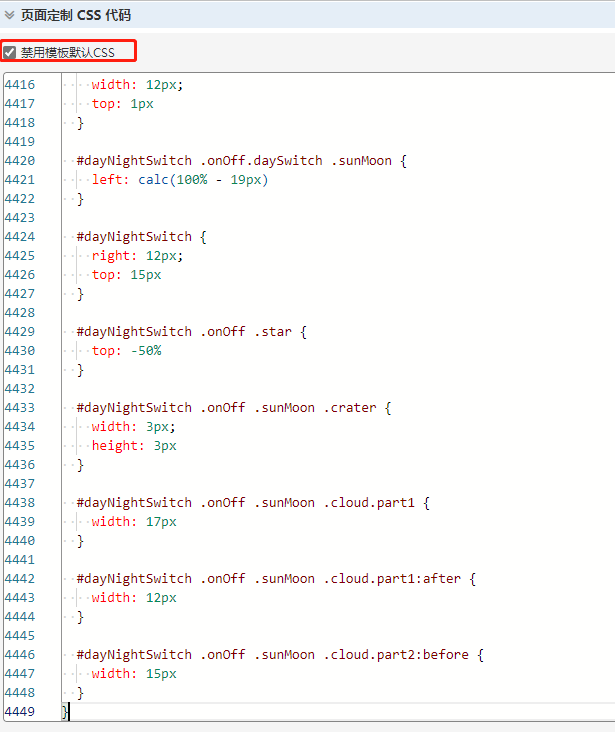Click selector ending '.cloud.part1:after {'
The height and width of the screenshot is (735, 615).
pos(276,579)
